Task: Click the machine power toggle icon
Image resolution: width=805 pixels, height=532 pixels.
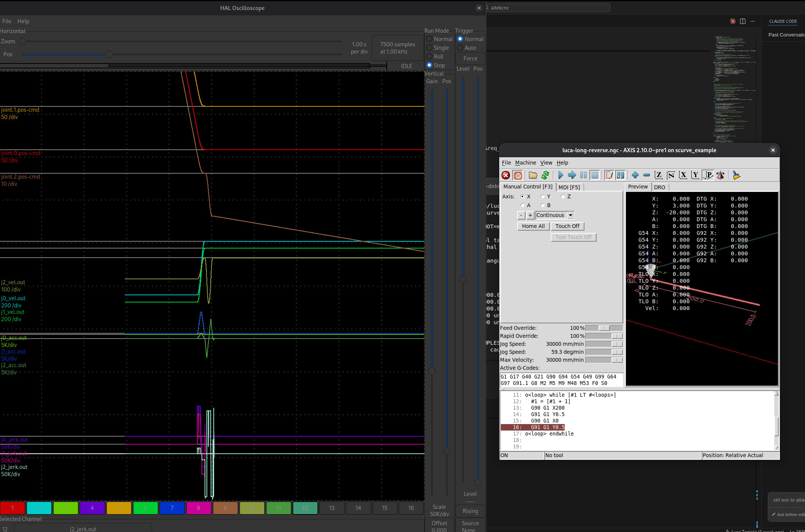Action: coord(518,175)
